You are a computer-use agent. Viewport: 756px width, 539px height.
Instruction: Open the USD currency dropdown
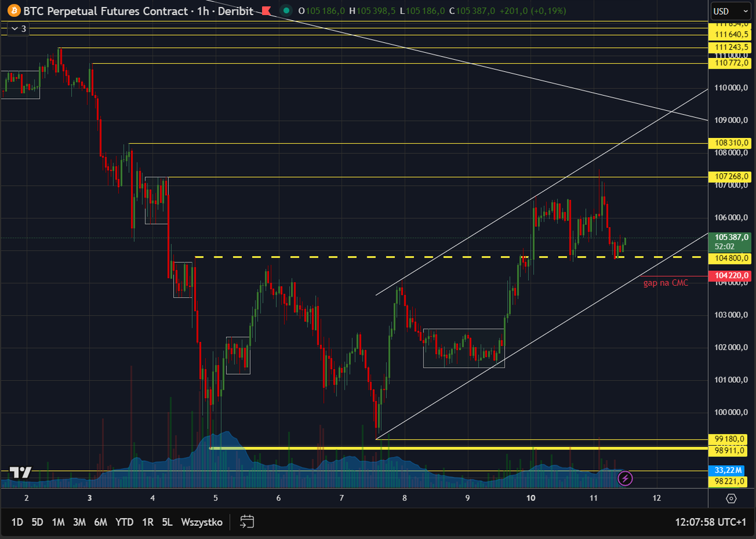pos(730,11)
